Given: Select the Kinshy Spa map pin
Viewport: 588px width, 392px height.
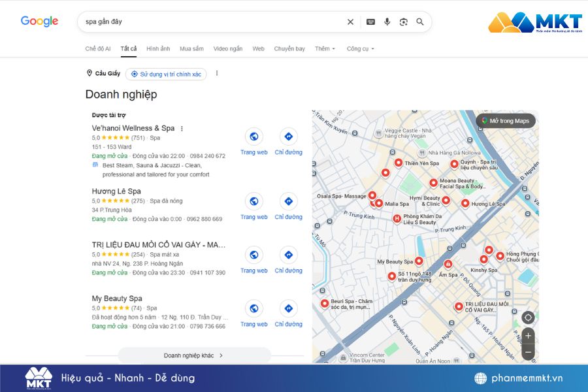Looking at the screenshot, I should click(483, 259).
